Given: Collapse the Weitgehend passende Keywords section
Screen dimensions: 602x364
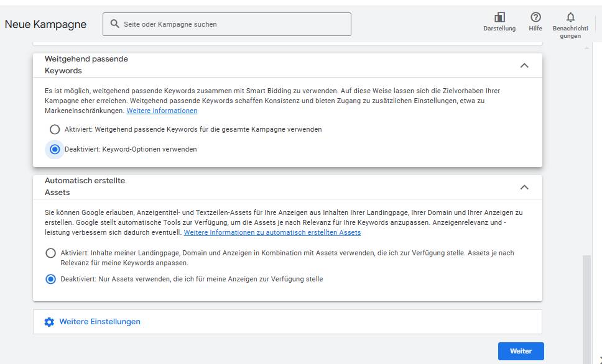Looking at the screenshot, I should click(x=524, y=65).
